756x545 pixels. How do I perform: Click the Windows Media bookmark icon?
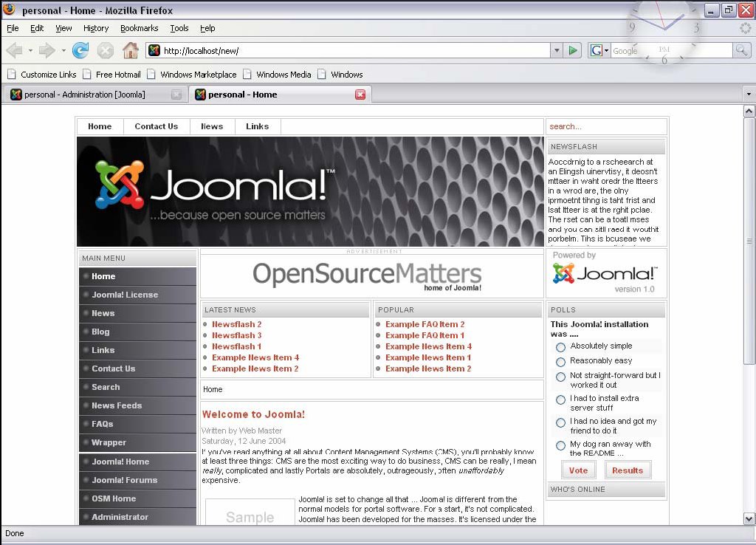(247, 75)
